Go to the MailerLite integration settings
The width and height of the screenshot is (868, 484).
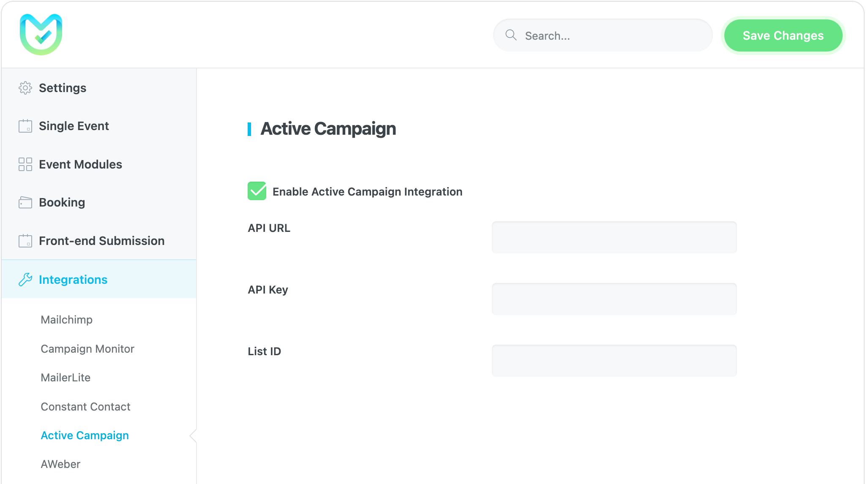tap(66, 378)
